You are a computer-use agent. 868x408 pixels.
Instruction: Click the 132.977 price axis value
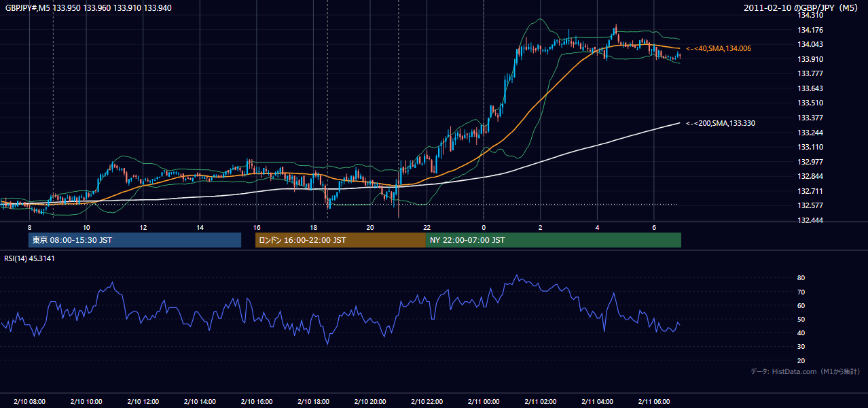(811, 162)
